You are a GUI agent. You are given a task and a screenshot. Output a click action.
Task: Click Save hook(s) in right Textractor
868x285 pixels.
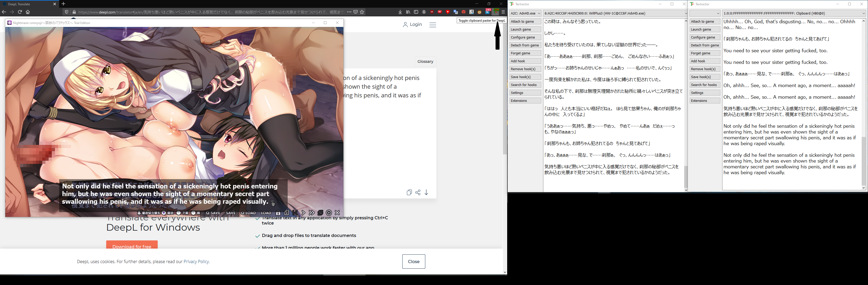coord(704,77)
